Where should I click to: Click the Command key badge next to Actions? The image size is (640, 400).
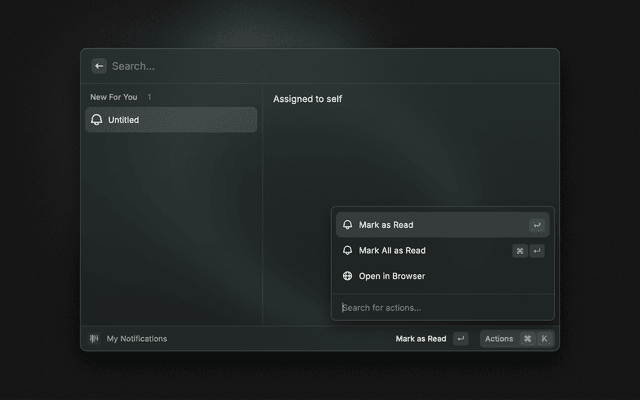point(527,339)
